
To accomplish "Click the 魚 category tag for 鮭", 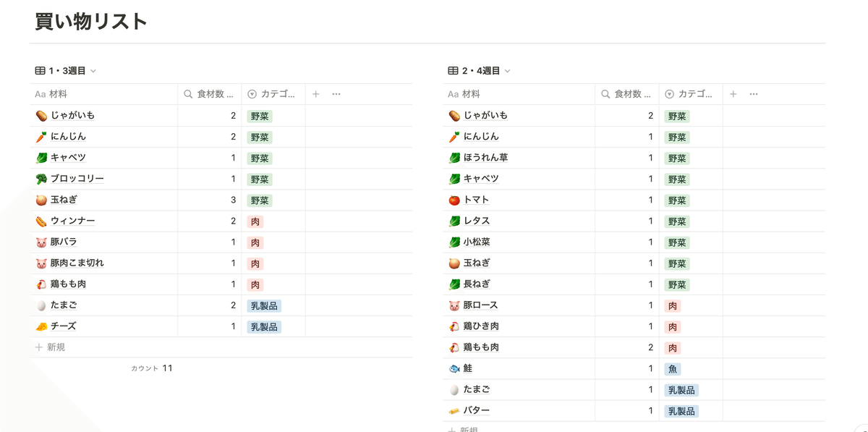I will point(673,369).
